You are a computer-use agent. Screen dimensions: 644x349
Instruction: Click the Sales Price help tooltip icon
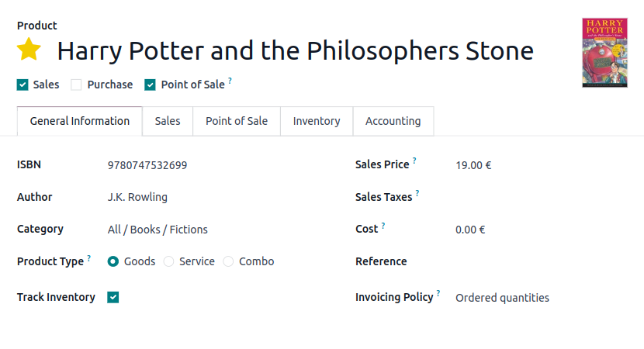(x=414, y=161)
